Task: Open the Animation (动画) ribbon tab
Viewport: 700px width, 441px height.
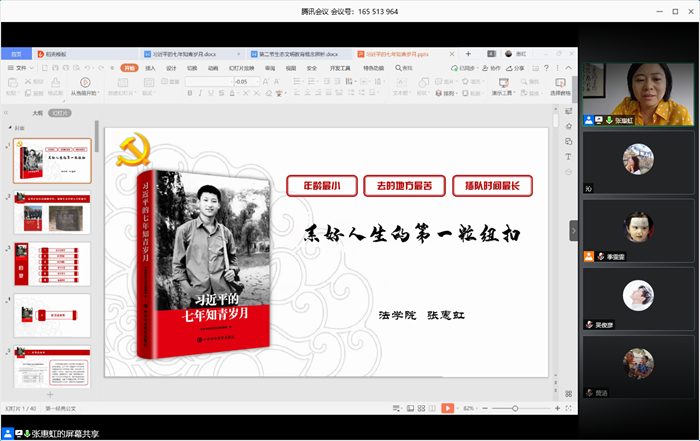Action: point(213,68)
